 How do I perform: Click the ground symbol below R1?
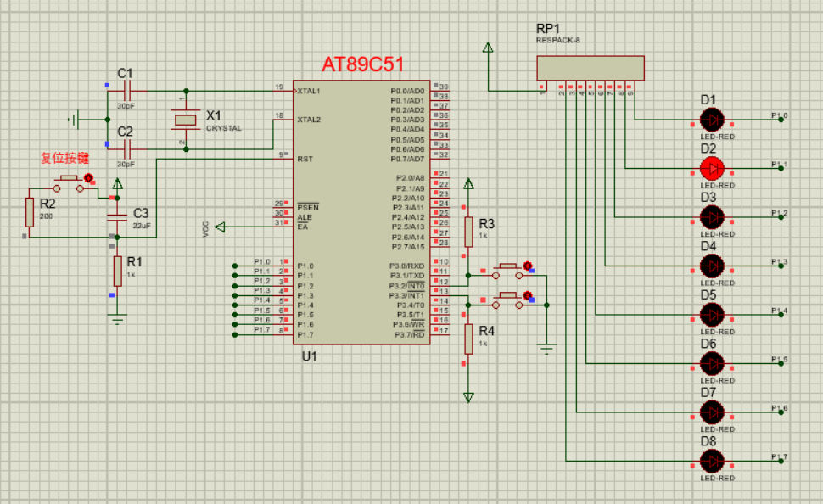click(x=118, y=319)
